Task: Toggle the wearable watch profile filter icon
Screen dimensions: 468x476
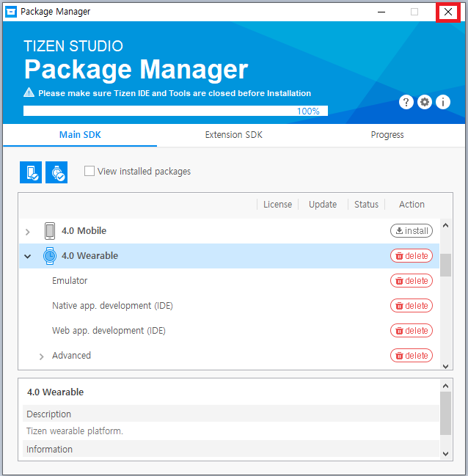Action: click(x=56, y=172)
